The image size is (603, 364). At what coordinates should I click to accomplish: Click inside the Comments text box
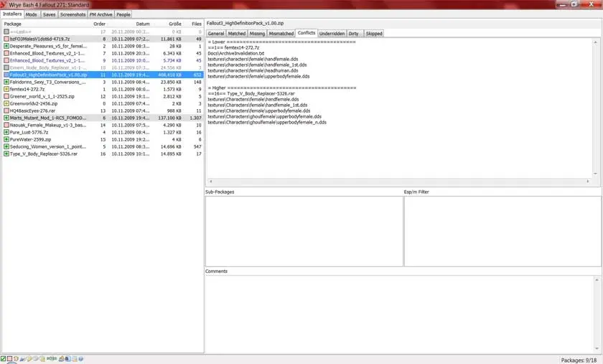point(399,314)
